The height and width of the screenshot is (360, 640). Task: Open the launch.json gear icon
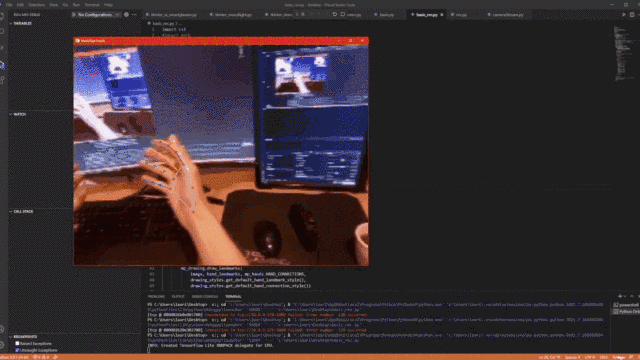(x=127, y=15)
